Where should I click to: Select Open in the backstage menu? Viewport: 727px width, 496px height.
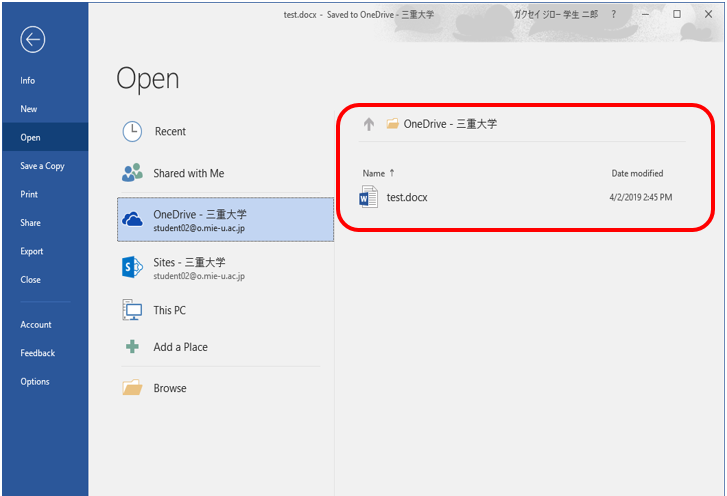45,137
